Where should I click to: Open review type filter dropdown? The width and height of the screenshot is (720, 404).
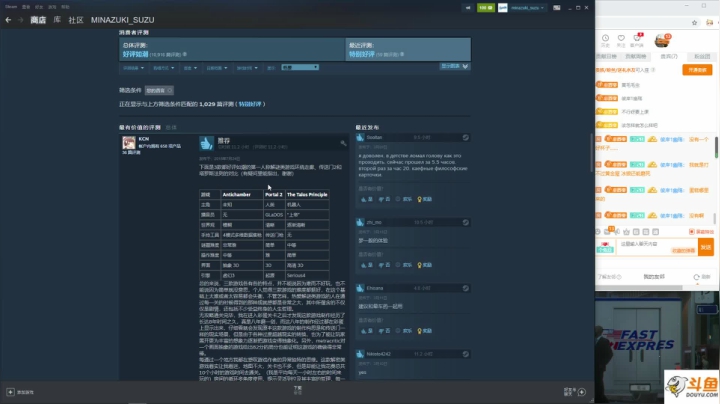coord(133,68)
